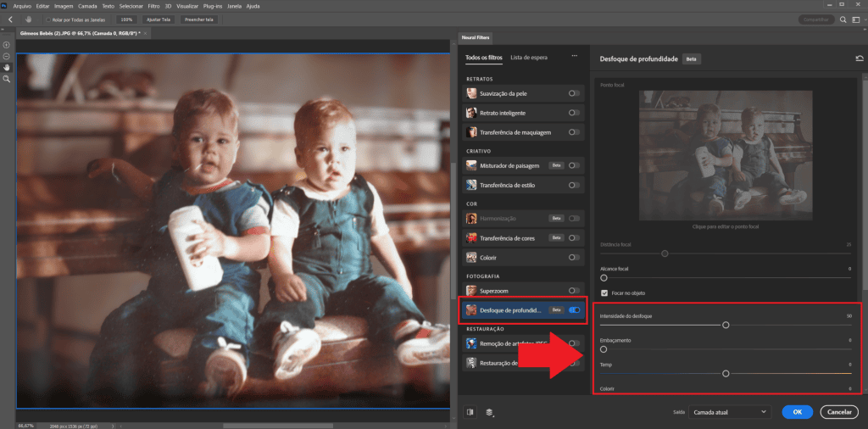
Task: Click the before/after preview icon
Action: (x=470, y=412)
